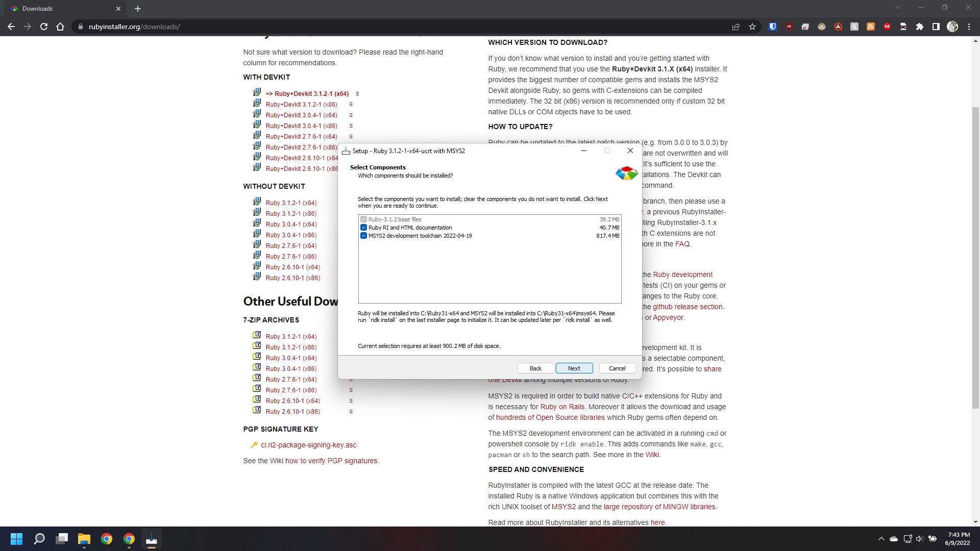This screenshot has width=980, height=551.
Task: Show hash info for Ruby+Devkit 3.0.4-1 (x86)
Action: coord(351,126)
